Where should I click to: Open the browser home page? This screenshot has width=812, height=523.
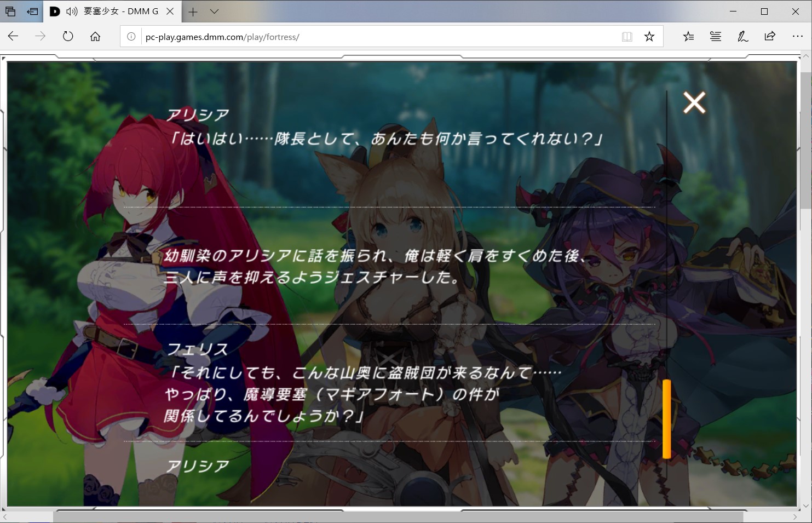95,37
